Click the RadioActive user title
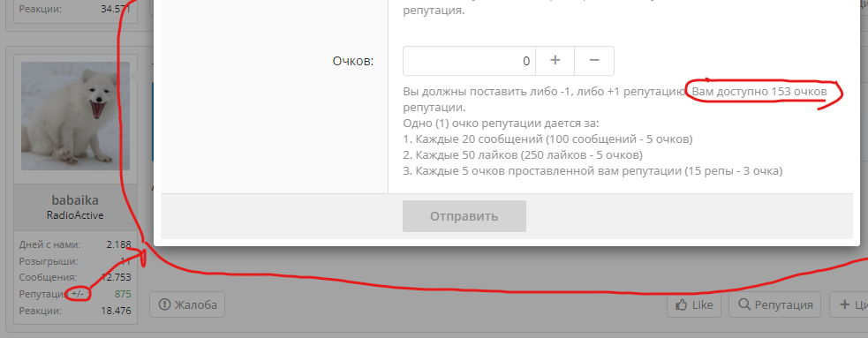The height and width of the screenshot is (338, 868). 75,215
